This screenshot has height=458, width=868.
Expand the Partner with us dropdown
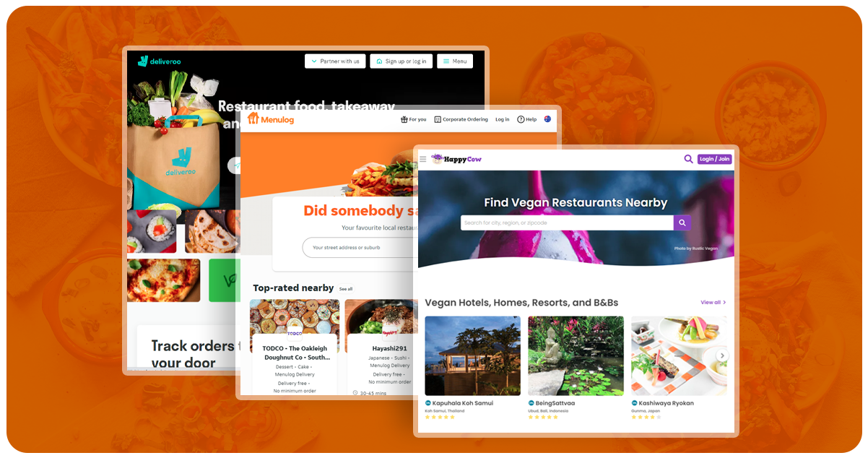point(335,61)
